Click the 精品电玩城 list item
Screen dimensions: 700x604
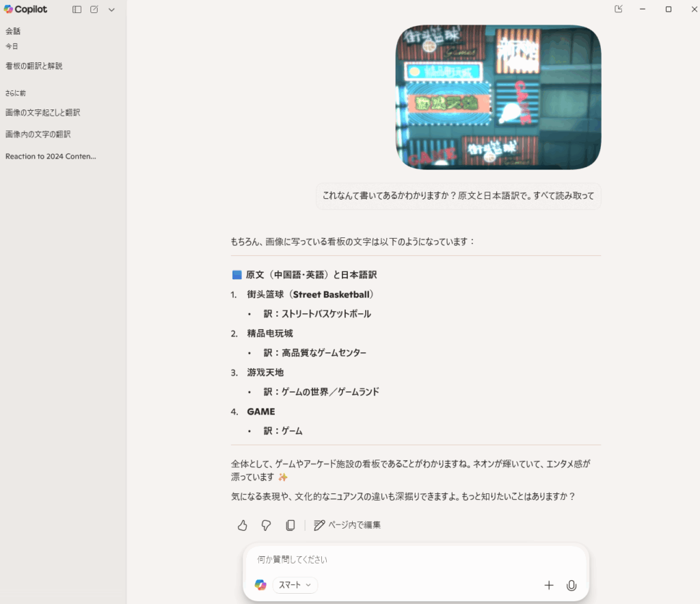click(270, 334)
